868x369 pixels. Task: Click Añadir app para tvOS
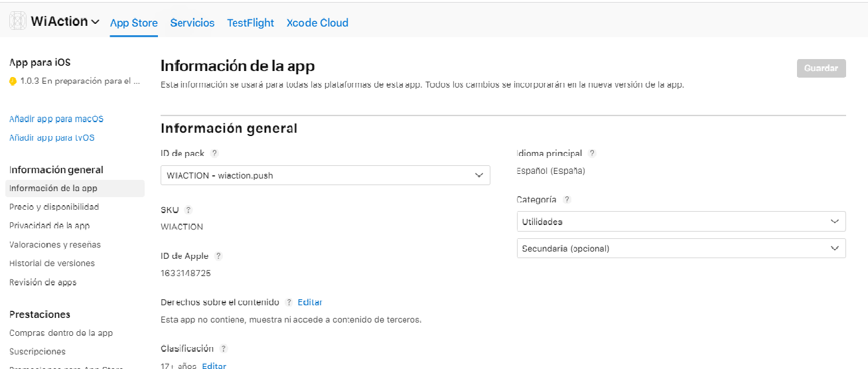[52, 137]
